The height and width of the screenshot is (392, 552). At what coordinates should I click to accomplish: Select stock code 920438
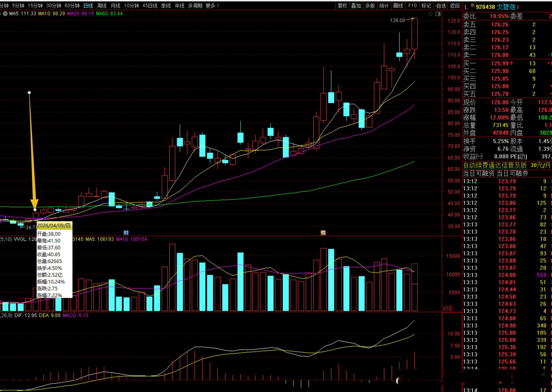pos(485,7)
